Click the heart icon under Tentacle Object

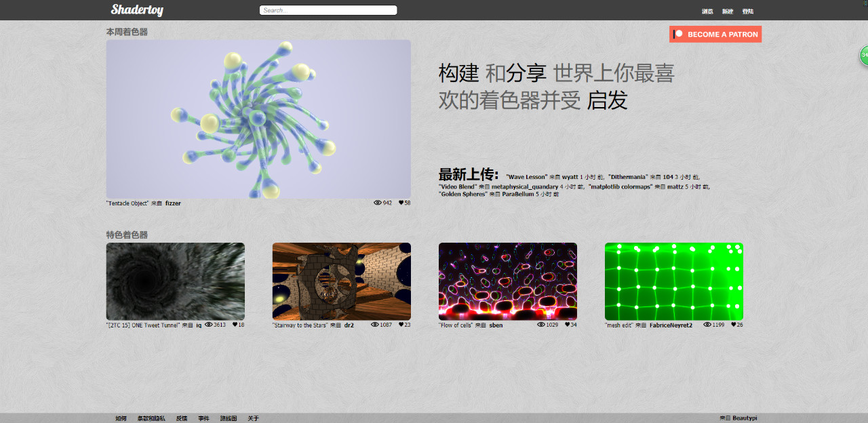401,203
